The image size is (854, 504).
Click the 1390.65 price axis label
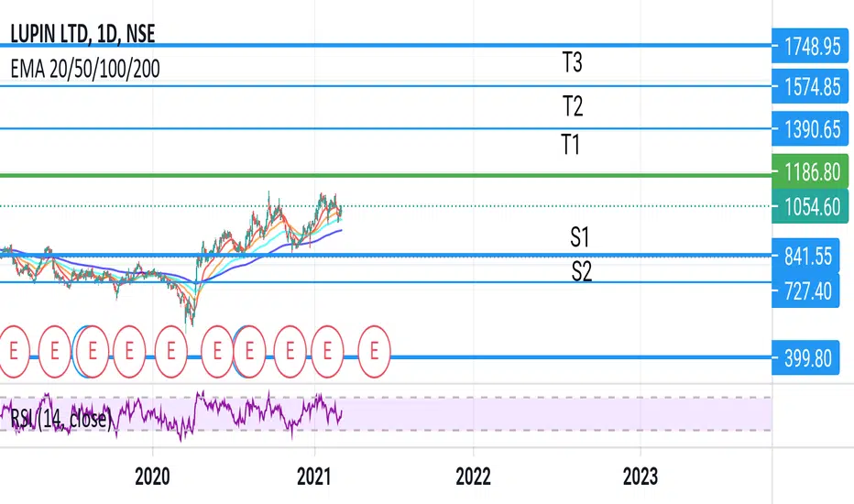pos(810,129)
